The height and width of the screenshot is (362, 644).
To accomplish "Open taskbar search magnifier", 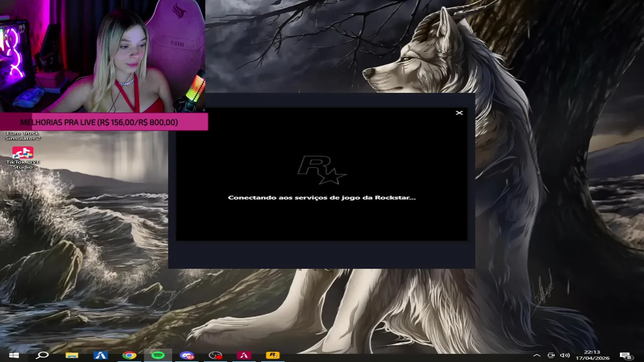I will 43,355.
